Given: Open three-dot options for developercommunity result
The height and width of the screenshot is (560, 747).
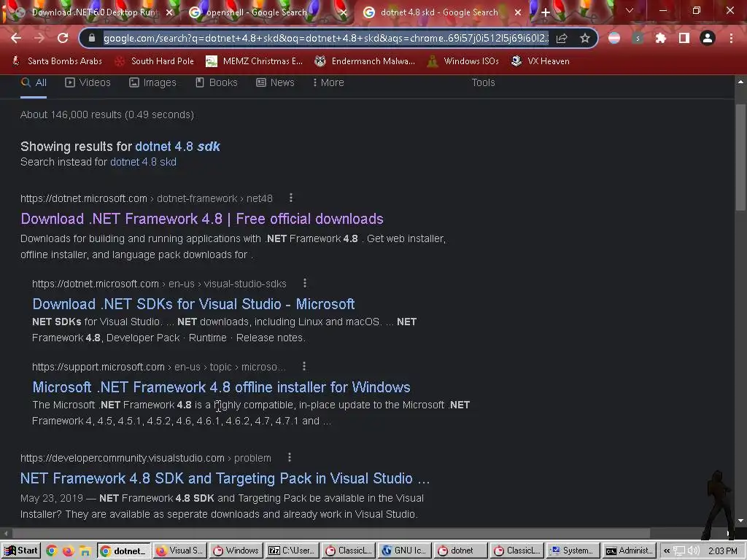Looking at the screenshot, I should (x=289, y=458).
